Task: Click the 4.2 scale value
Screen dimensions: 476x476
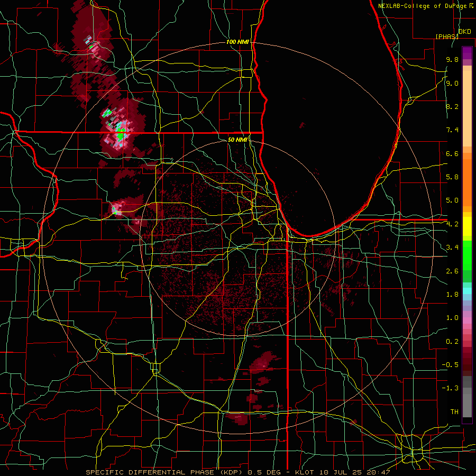Action: 452,224
